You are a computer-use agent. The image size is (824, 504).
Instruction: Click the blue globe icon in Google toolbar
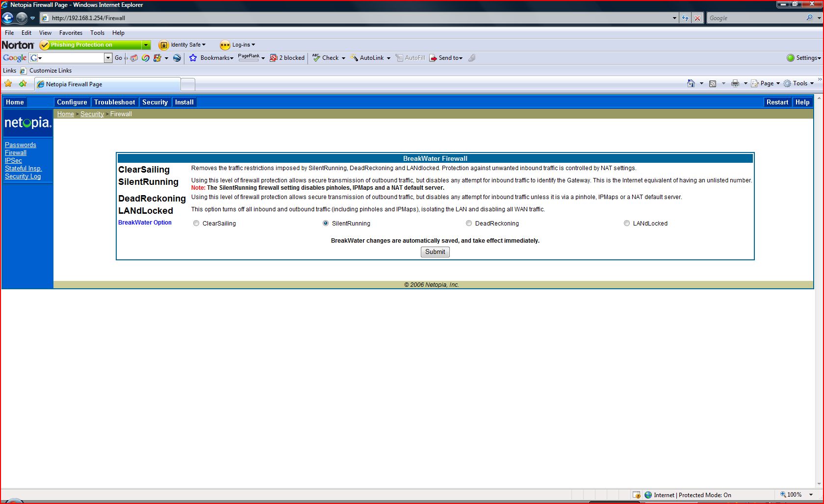(x=177, y=58)
